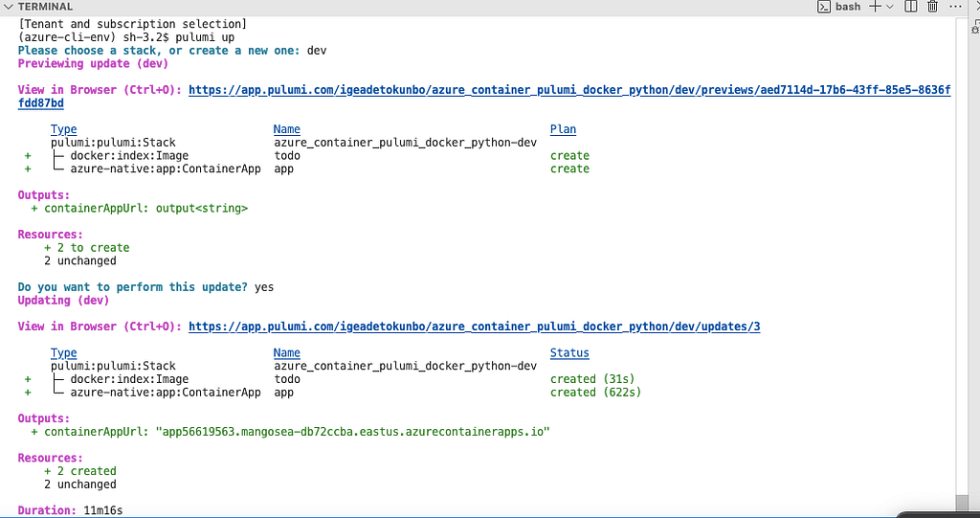Click the Plan column header

563,129
